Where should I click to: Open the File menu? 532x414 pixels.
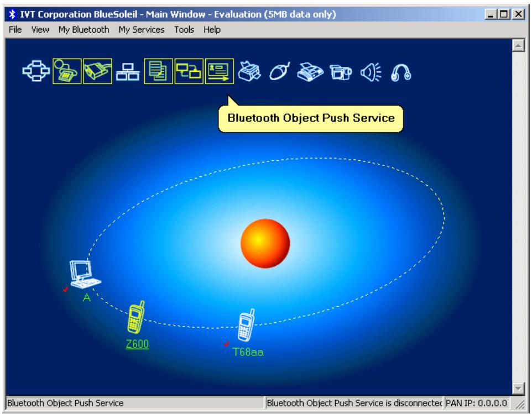[x=15, y=30]
